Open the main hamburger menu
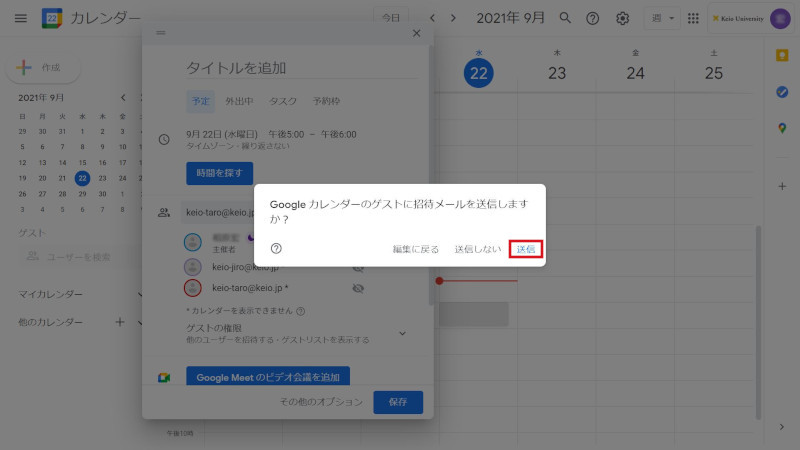This screenshot has height=450, width=800. point(21,18)
